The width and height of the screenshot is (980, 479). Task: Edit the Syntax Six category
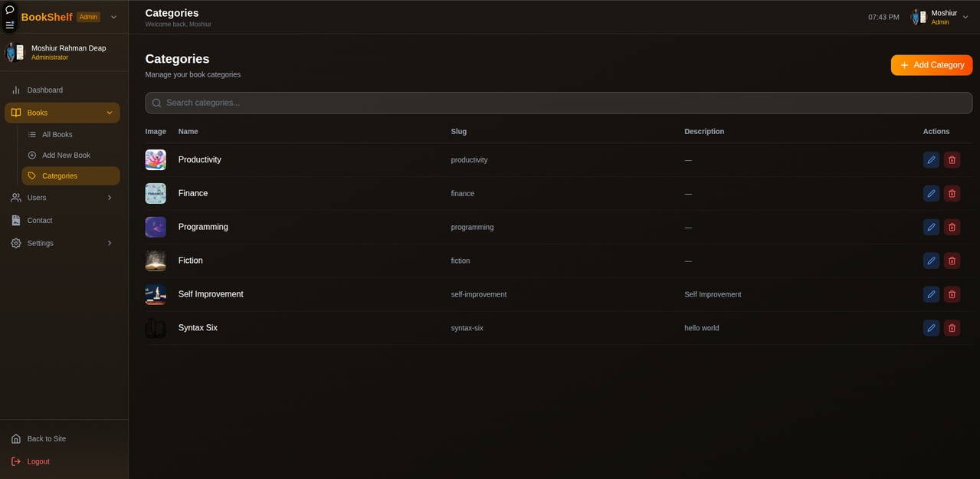(x=931, y=328)
